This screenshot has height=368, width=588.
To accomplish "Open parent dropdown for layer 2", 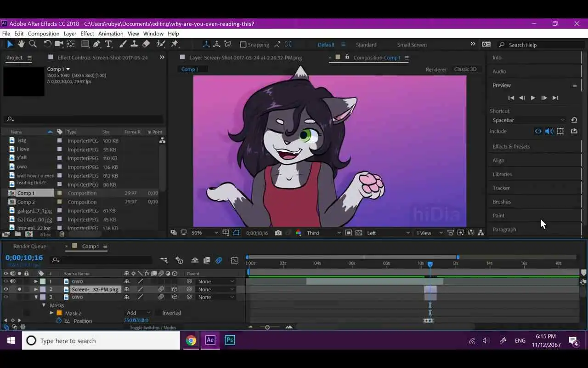I will pos(216,289).
